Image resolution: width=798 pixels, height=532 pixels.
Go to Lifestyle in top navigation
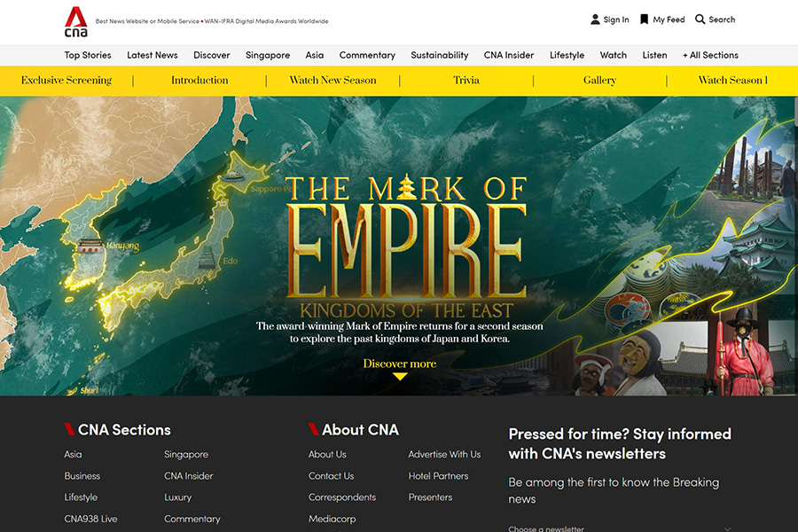pyautogui.click(x=567, y=55)
